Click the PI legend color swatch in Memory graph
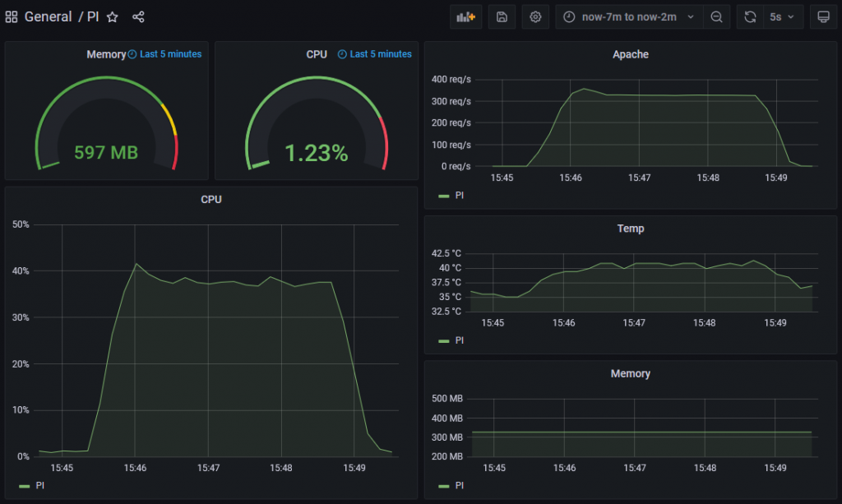 (x=444, y=486)
